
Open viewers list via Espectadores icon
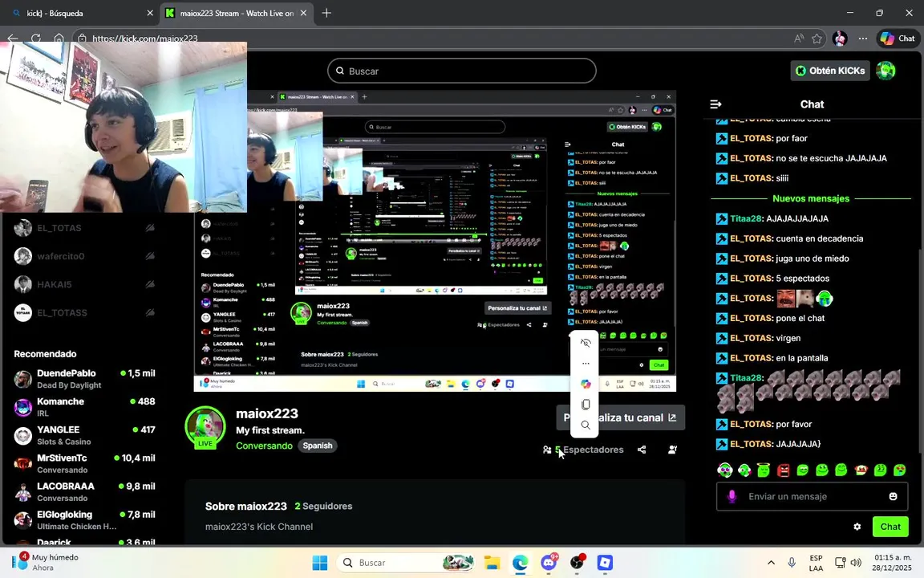point(547,450)
